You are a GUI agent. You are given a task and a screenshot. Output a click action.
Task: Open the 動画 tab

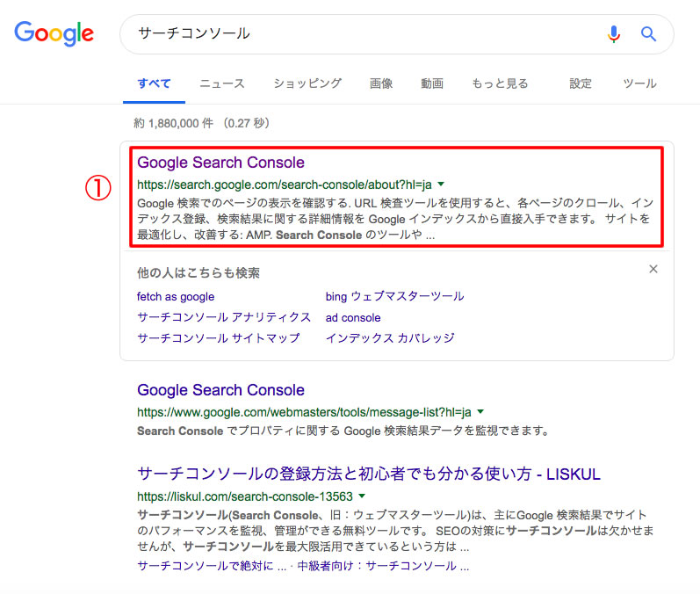tap(432, 83)
